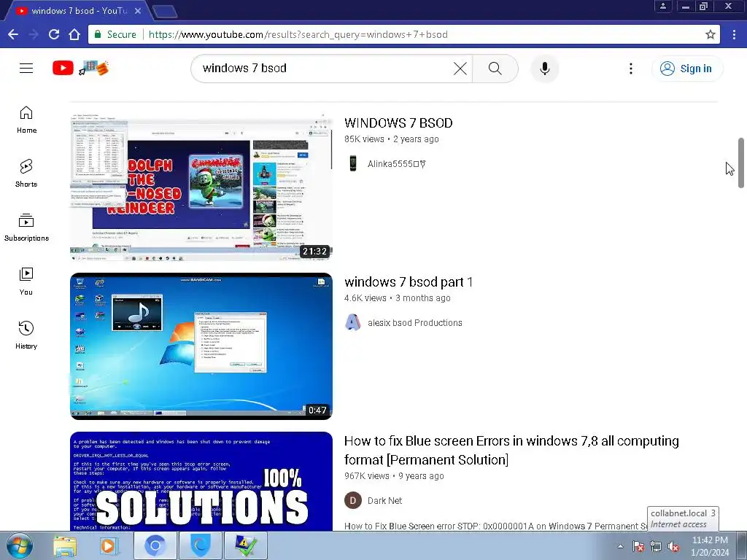The width and height of the screenshot is (747, 560).
Task: Click the Sign in button
Action: pos(687,69)
